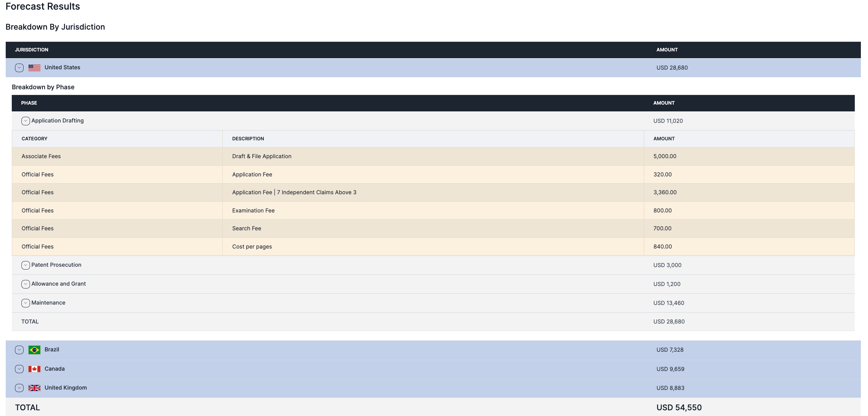Click the DESCRIPTION column header

point(248,139)
